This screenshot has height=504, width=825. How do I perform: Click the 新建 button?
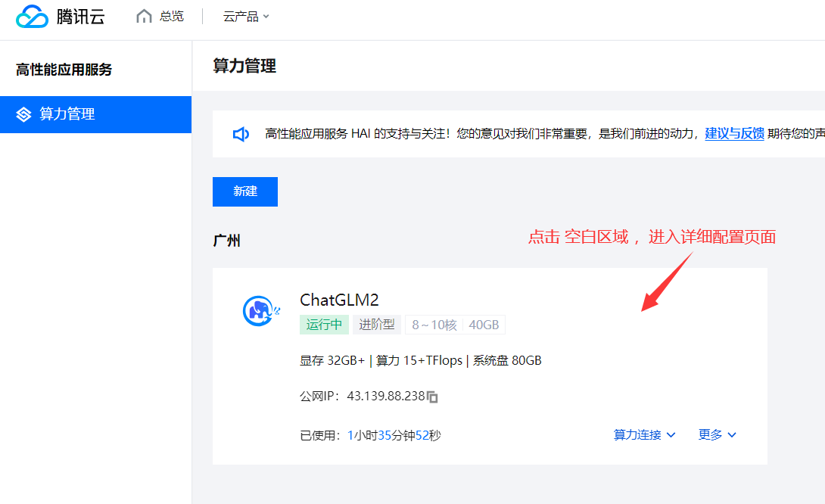click(x=245, y=191)
